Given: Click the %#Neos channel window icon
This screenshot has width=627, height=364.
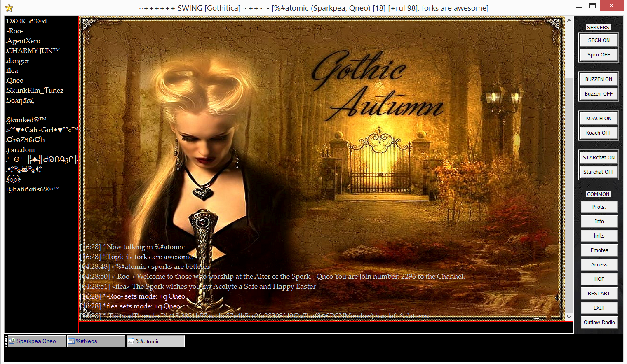Looking at the screenshot, I should coord(71,341).
